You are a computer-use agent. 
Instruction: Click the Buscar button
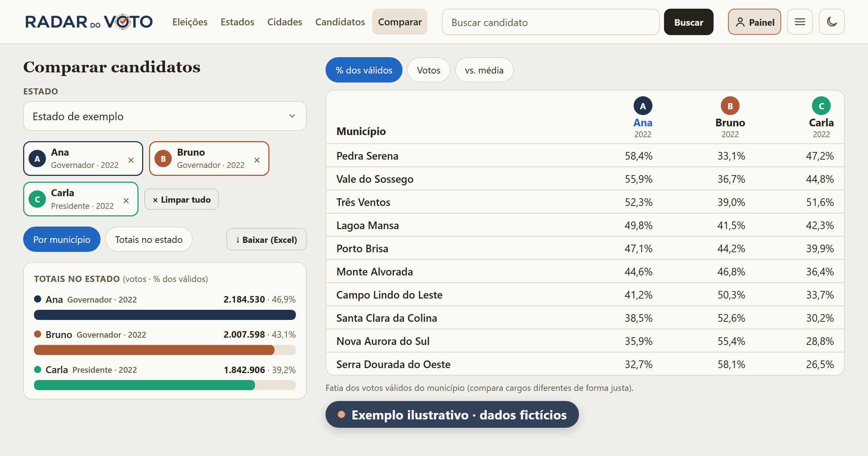coord(689,22)
